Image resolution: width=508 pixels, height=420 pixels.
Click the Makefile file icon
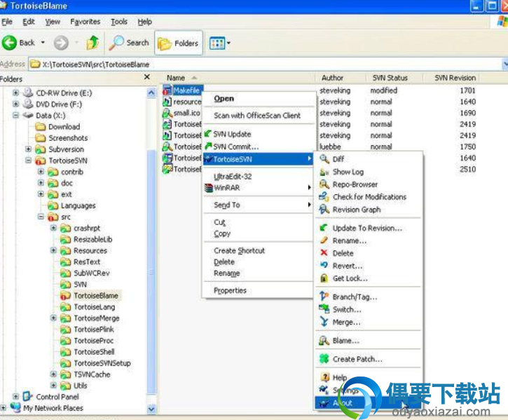coord(167,90)
